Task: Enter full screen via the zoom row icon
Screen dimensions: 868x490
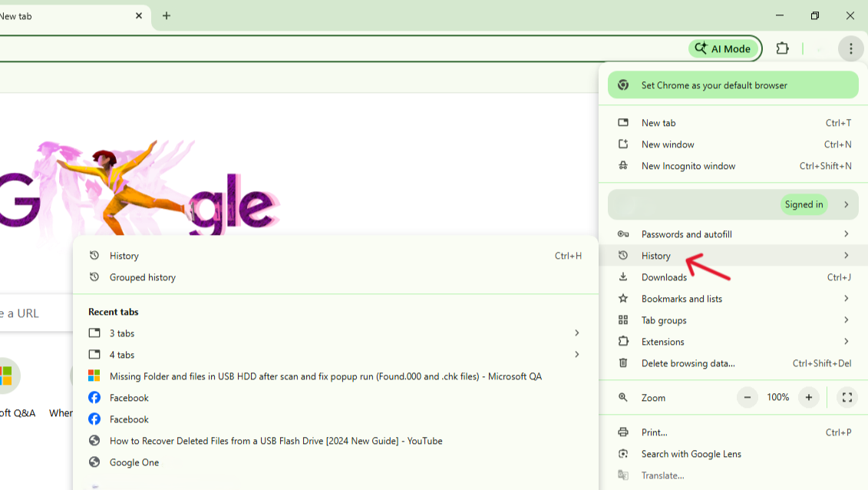Action: [847, 398]
